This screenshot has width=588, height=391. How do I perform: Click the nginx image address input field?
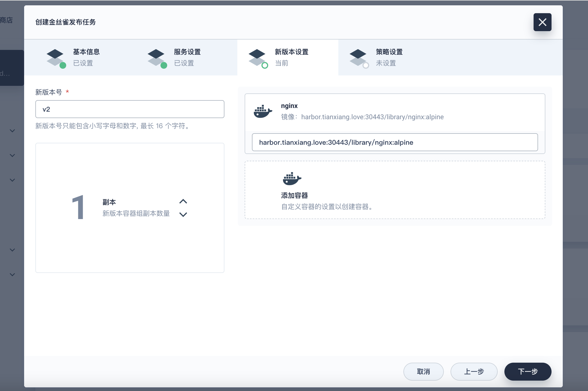[x=394, y=142]
